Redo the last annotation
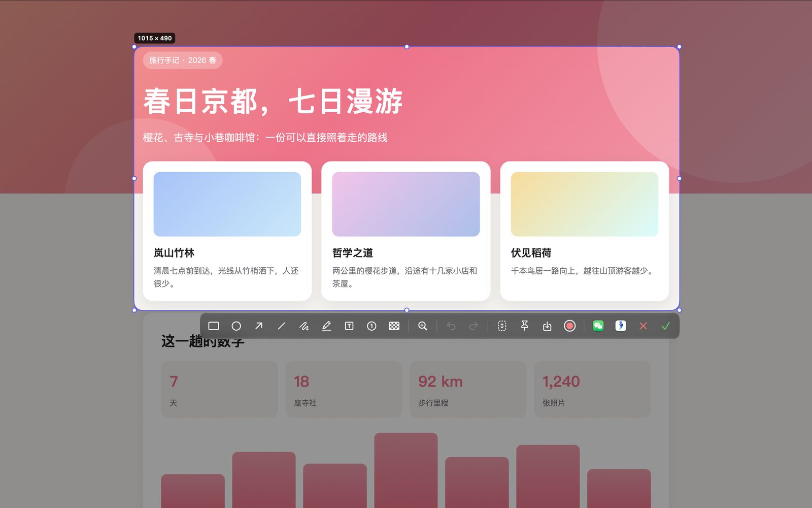This screenshot has width=812, height=508. click(x=473, y=326)
